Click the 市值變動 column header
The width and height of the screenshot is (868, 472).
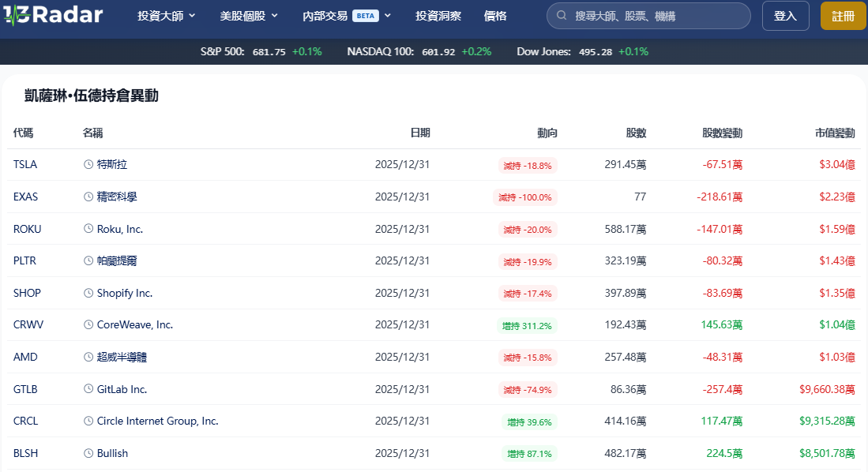coord(835,133)
